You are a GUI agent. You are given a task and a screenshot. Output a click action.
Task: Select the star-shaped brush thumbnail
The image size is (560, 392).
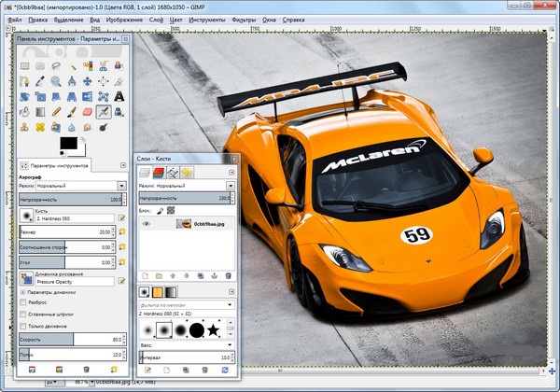(x=214, y=329)
